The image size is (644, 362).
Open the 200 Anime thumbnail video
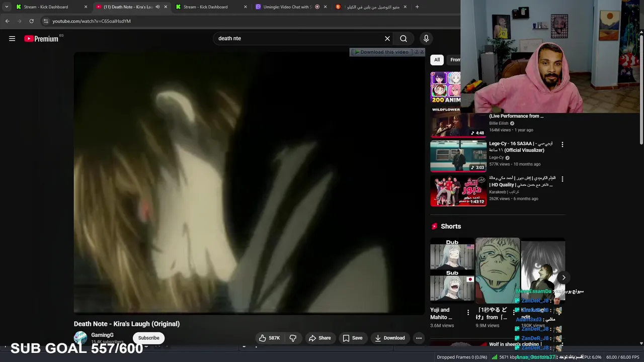(445, 87)
